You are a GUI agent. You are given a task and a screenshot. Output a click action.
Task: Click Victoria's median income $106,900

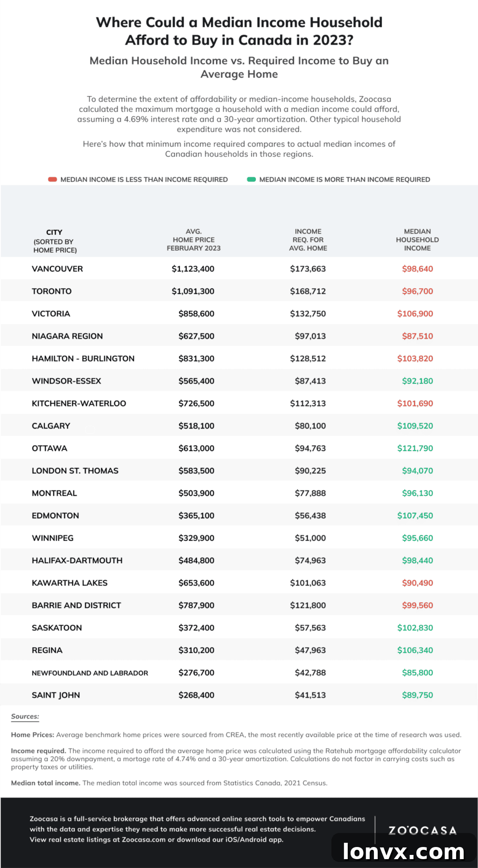pos(415,314)
